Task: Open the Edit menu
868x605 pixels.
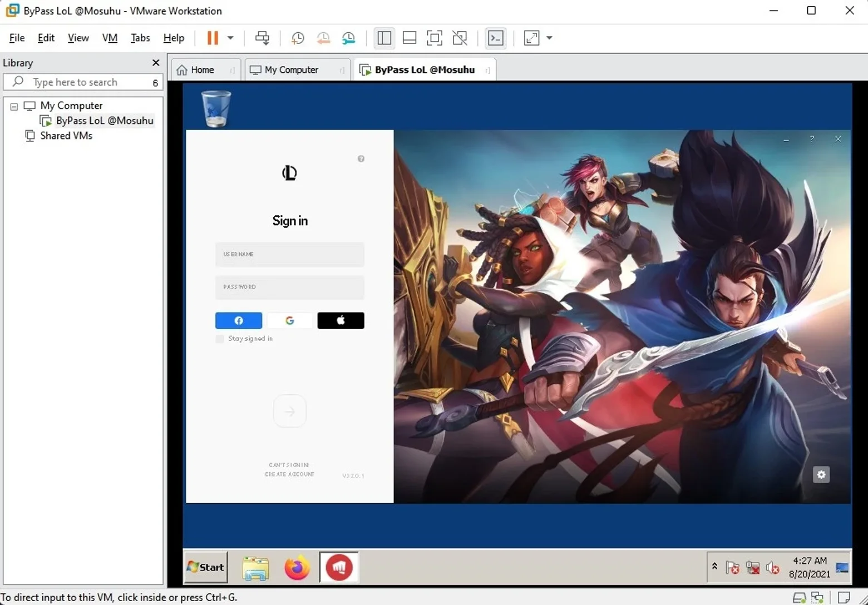Action: (x=46, y=38)
